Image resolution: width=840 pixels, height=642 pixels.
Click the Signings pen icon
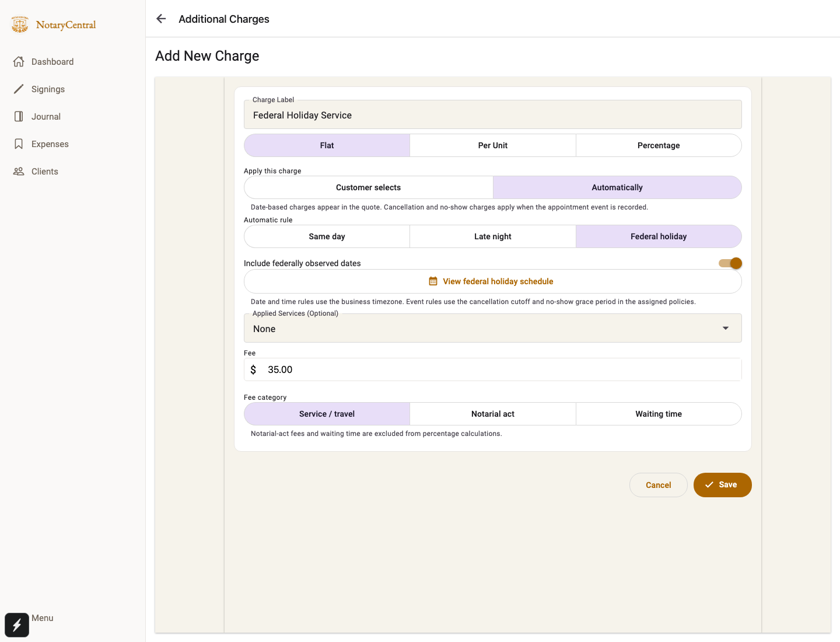coord(19,89)
